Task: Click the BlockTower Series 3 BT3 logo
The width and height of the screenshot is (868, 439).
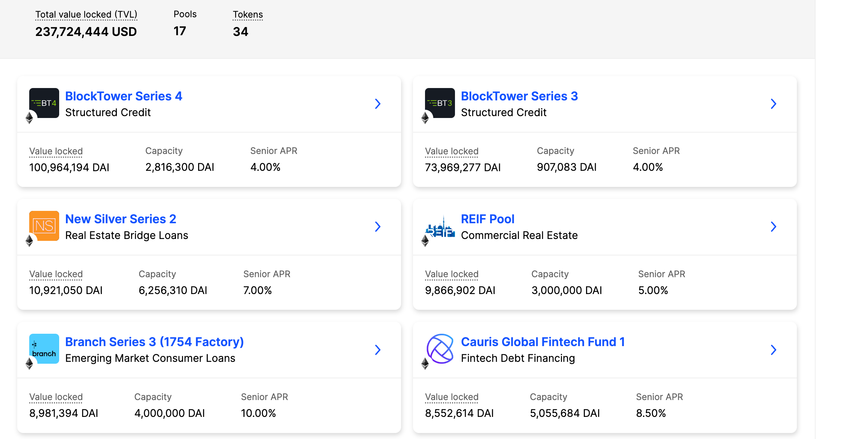Action: click(440, 103)
